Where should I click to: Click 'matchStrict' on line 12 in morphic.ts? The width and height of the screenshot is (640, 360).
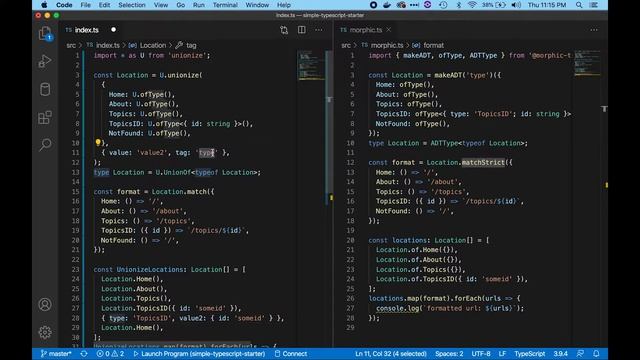[x=483, y=162]
